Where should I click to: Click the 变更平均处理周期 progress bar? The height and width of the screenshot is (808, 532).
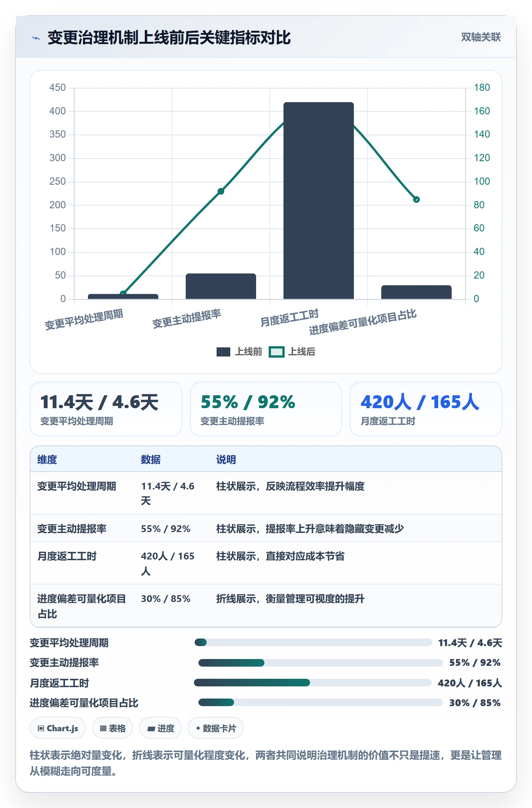coord(313,642)
